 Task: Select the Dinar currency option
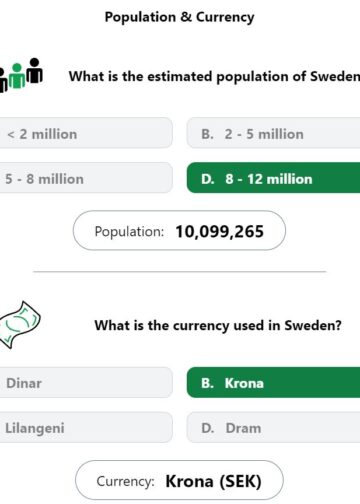(x=86, y=382)
